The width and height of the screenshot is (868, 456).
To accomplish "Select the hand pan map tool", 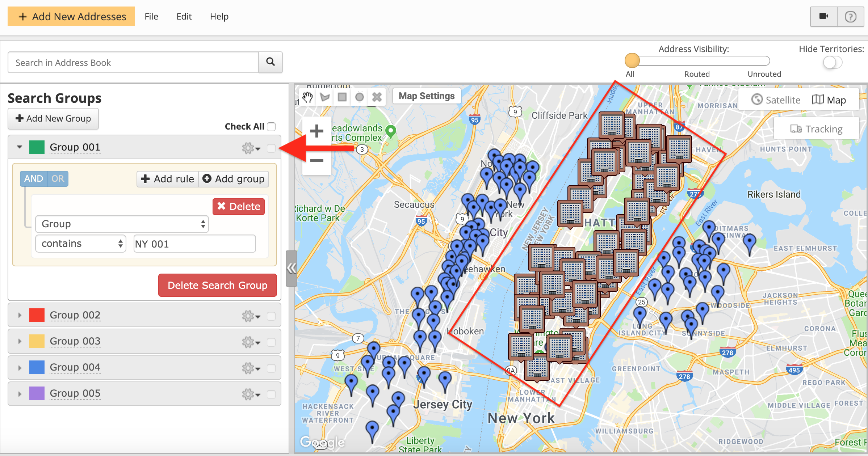I will 307,97.
